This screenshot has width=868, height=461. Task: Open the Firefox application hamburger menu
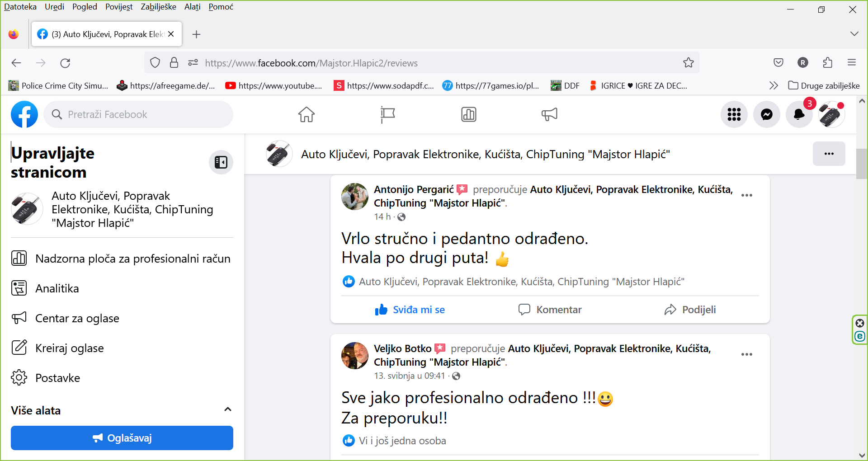852,63
